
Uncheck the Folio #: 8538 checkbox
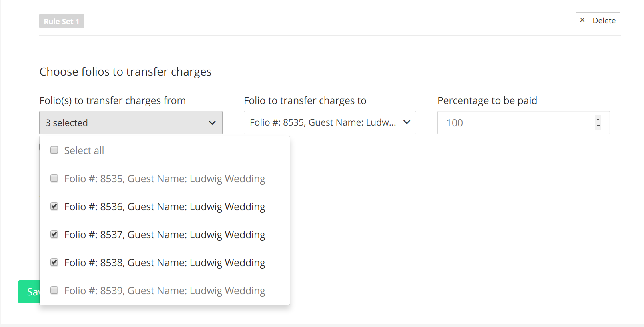click(54, 262)
